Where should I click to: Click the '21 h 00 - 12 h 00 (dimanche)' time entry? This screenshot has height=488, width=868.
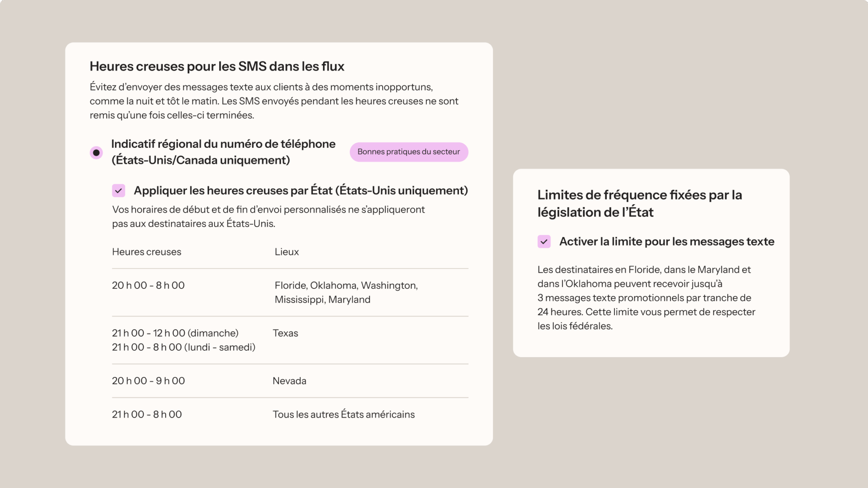point(175,333)
